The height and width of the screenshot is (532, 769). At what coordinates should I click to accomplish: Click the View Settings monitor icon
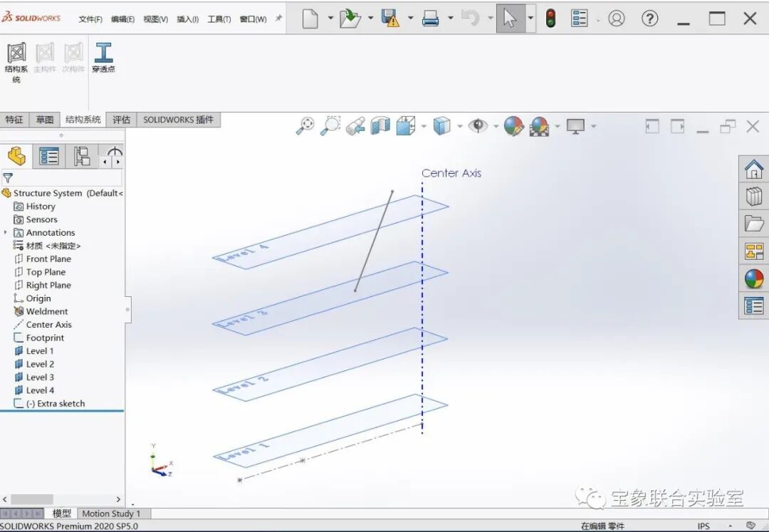[575, 126]
